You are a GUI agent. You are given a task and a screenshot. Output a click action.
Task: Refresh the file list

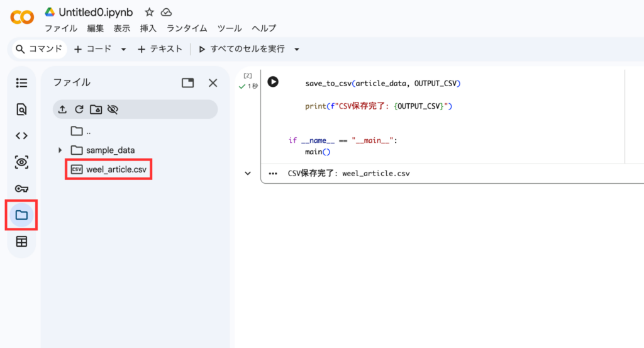pyautogui.click(x=79, y=109)
